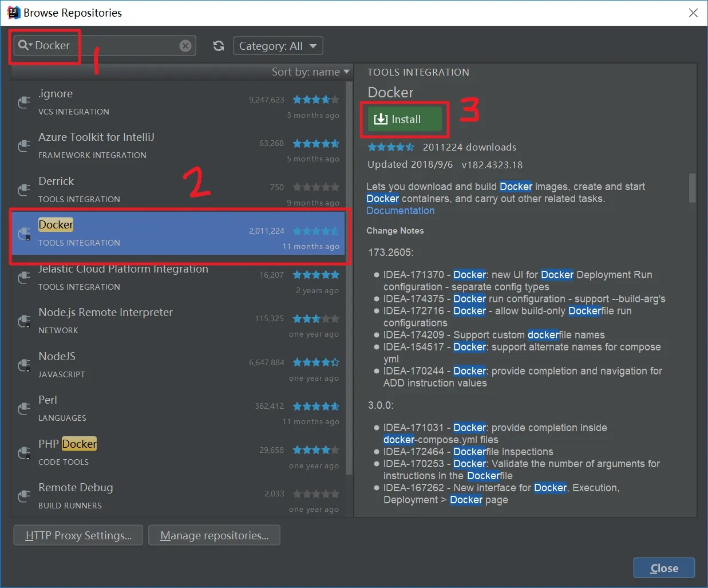Screen dimensions: 708x588
Task: Click the Perl plugin icon
Action: coord(24,408)
